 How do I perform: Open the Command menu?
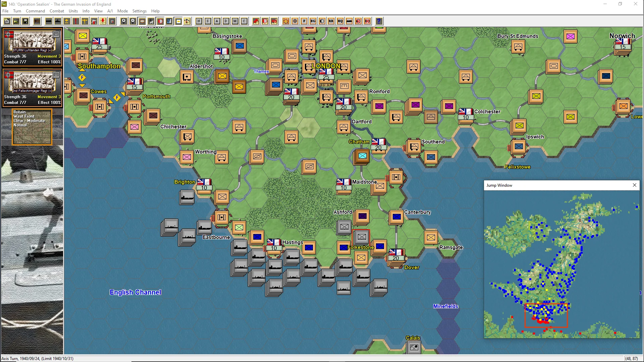point(35,11)
